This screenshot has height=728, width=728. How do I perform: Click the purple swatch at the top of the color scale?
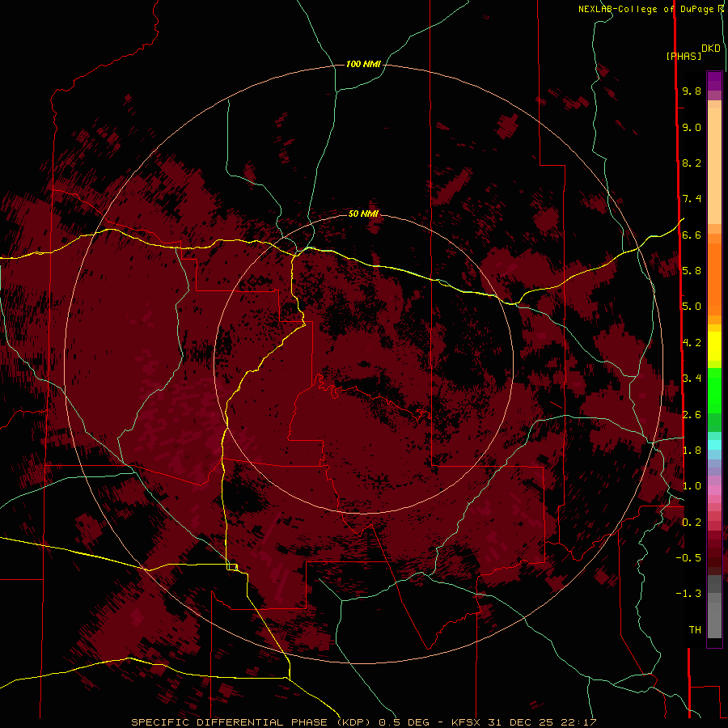click(714, 81)
